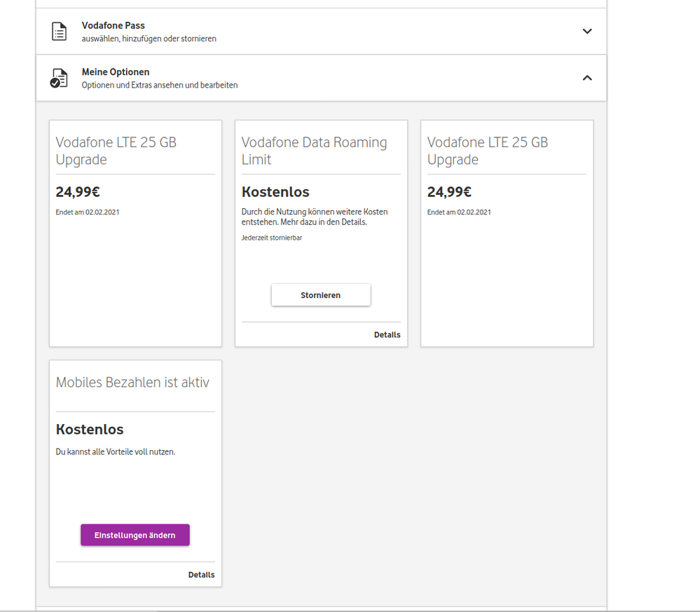Image resolution: width=700 pixels, height=612 pixels.
Task: Click subtitle auswählen, hinzufügen oder stornieren
Action: pyautogui.click(x=149, y=39)
